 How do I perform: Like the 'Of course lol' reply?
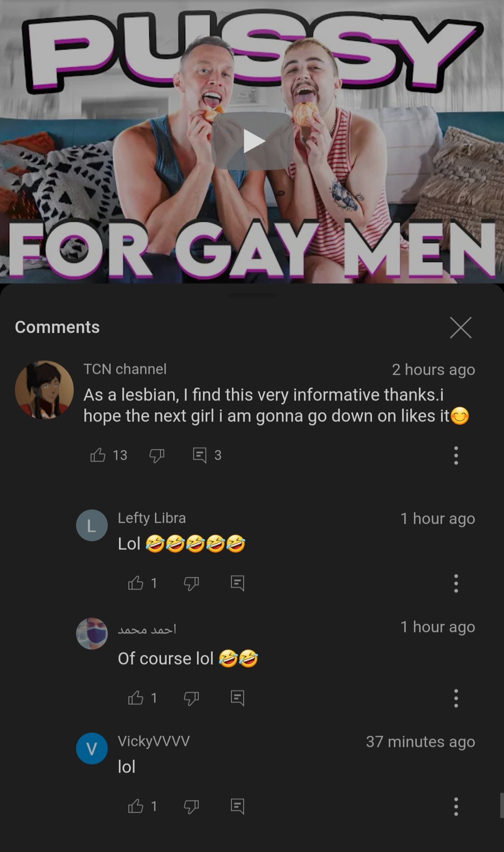tap(136, 697)
